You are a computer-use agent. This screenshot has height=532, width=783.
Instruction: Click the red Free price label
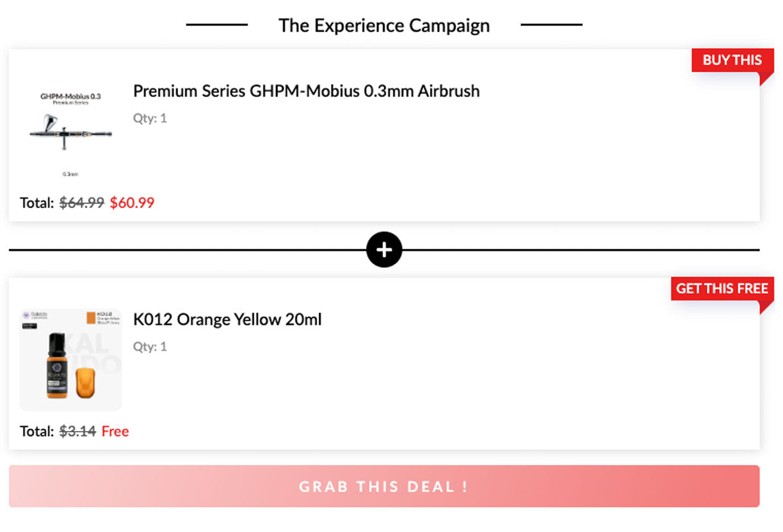(115, 431)
